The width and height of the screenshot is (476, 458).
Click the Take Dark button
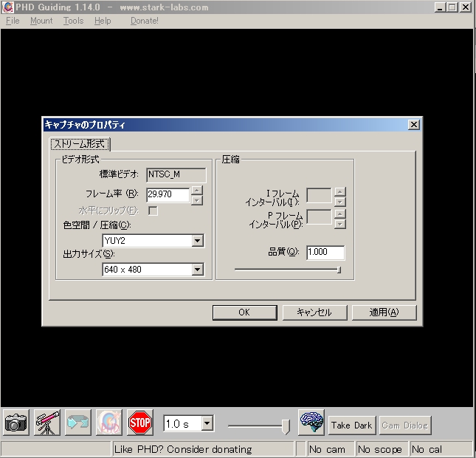[x=352, y=425]
